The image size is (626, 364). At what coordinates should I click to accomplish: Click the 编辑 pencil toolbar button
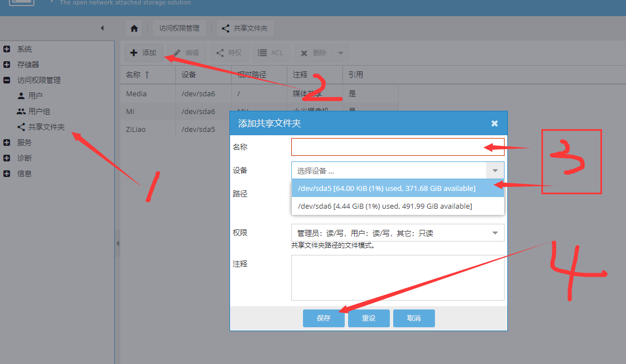coord(186,53)
